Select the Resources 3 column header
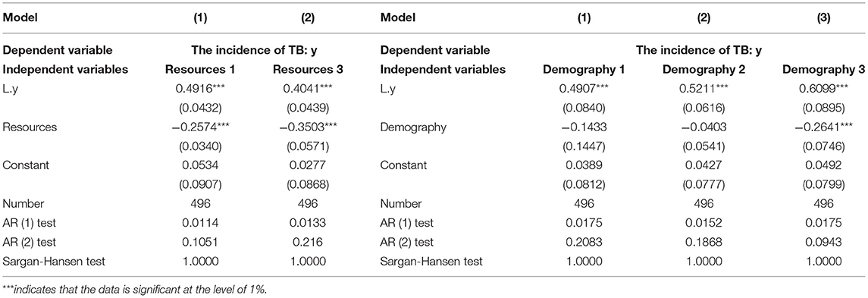 308,71
